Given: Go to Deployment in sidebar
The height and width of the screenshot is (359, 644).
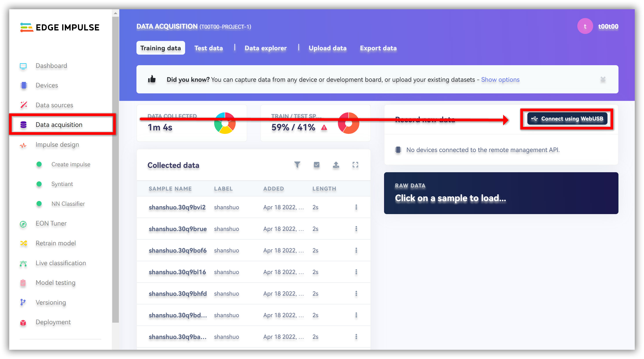Looking at the screenshot, I should [53, 322].
